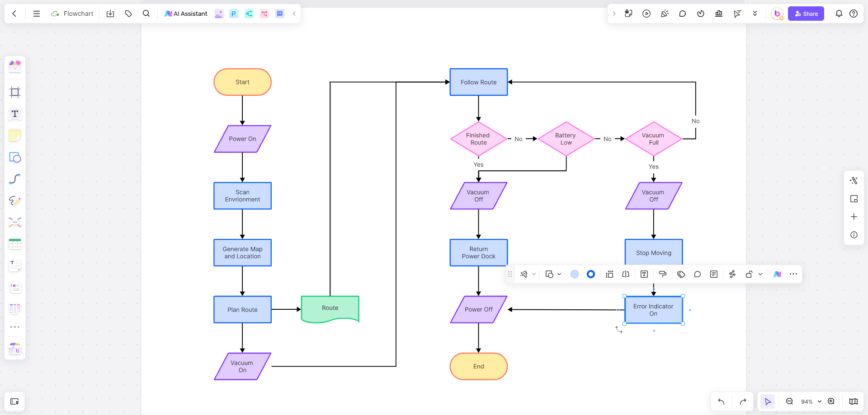Screen dimensions: 868x415
Task: Click the format painter icon
Action: click(663, 274)
